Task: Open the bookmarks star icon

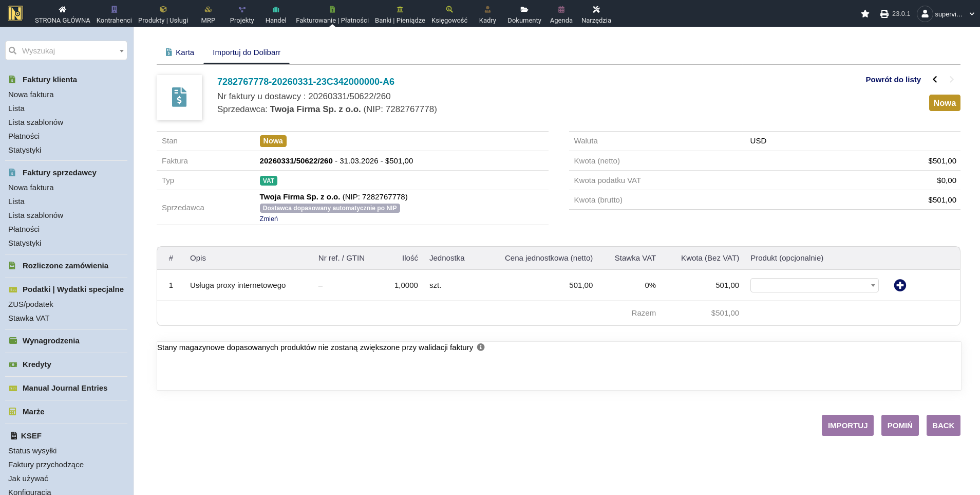Action: [x=865, y=14]
